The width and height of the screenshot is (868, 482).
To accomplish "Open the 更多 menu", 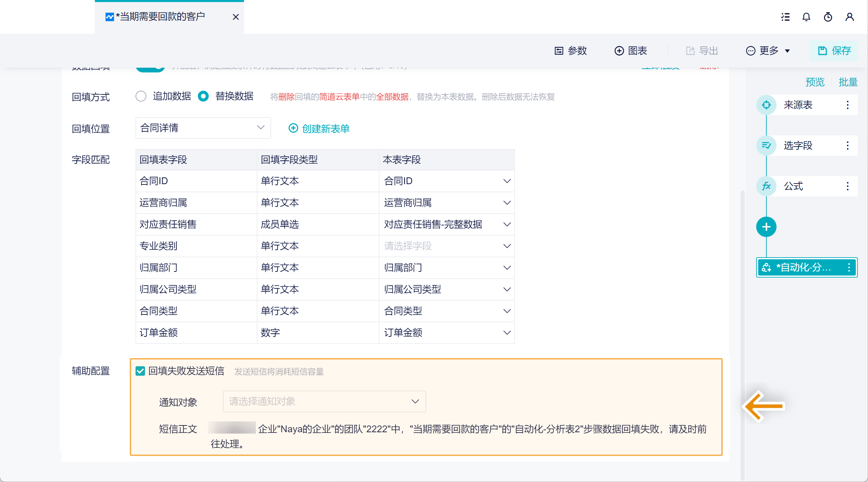I will tap(768, 51).
